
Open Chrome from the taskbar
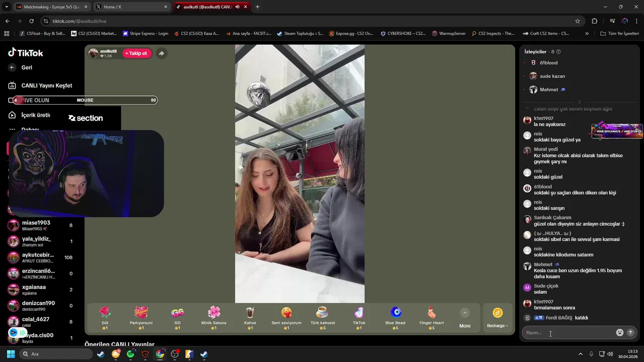(x=160, y=354)
